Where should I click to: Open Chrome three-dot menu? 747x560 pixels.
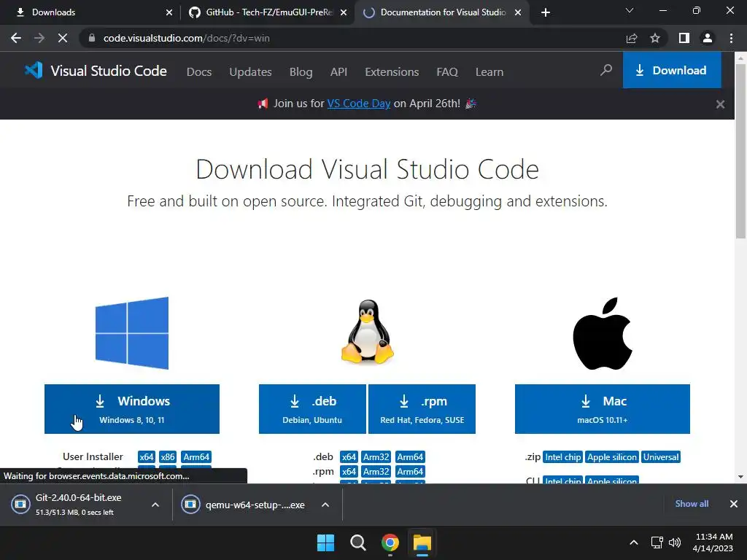click(731, 38)
